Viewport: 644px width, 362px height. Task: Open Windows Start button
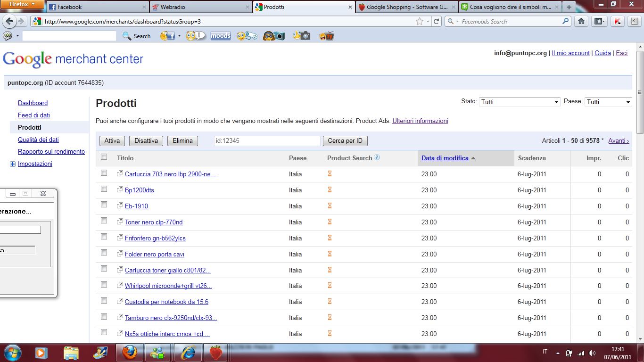[13, 352]
